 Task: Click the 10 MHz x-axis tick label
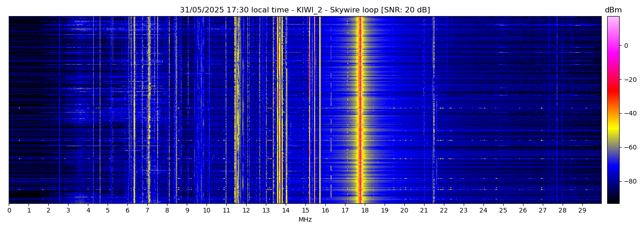point(207,210)
